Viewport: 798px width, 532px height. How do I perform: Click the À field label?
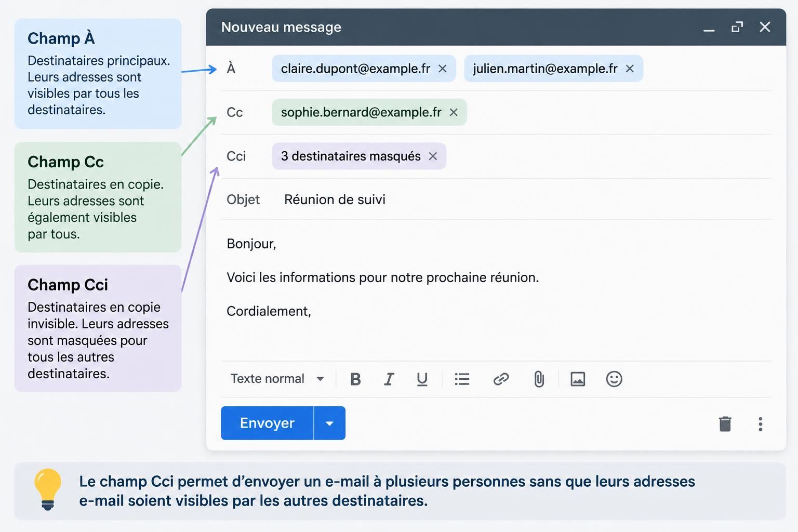tap(231, 68)
